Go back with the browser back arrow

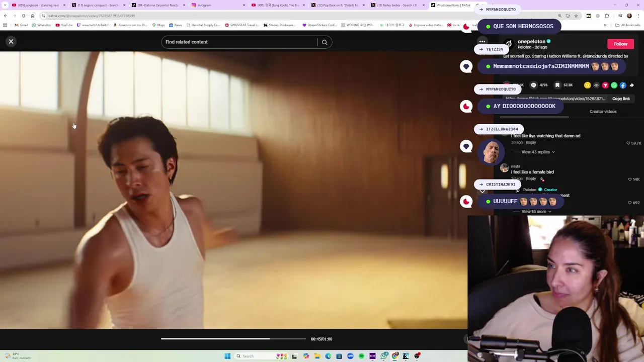(5, 16)
